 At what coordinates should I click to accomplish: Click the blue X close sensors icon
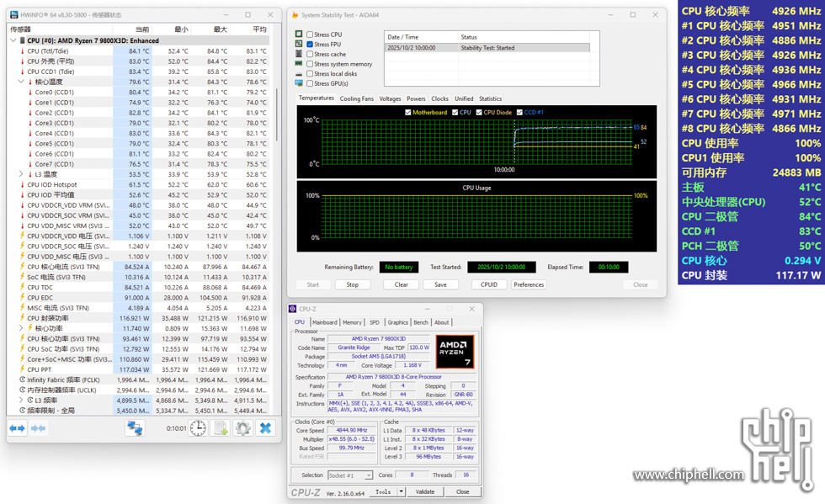pyautogui.click(x=265, y=428)
